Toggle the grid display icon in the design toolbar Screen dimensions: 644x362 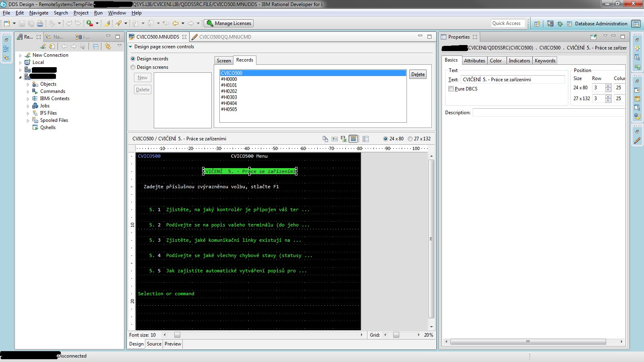[x=353, y=139]
